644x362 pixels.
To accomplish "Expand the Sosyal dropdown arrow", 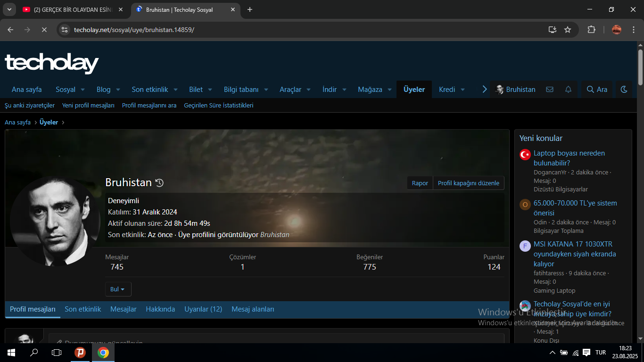I will click(x=83, y=90).
